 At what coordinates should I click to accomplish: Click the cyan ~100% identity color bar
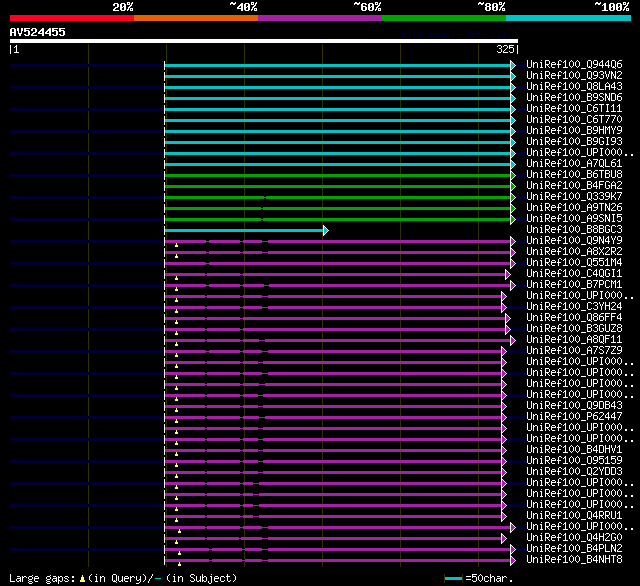point(569,18)
